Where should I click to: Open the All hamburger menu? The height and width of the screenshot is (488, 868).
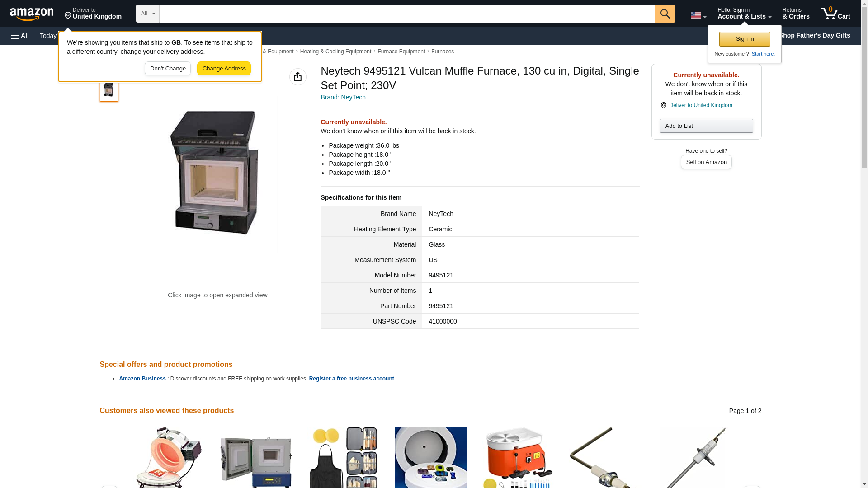(x=20, y=36)
